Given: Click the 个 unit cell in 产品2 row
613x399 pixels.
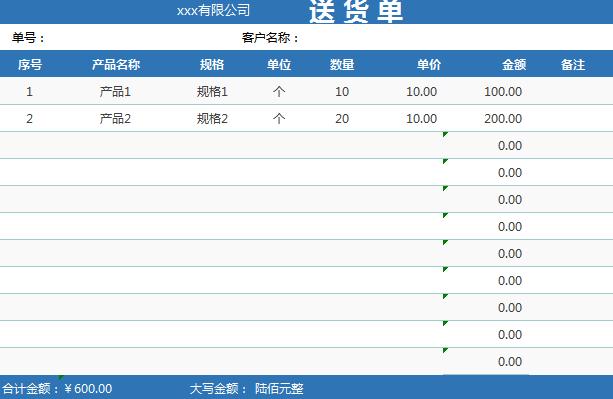Looking at the screenshot, I should pyautogui.click(x=279, y=118).
